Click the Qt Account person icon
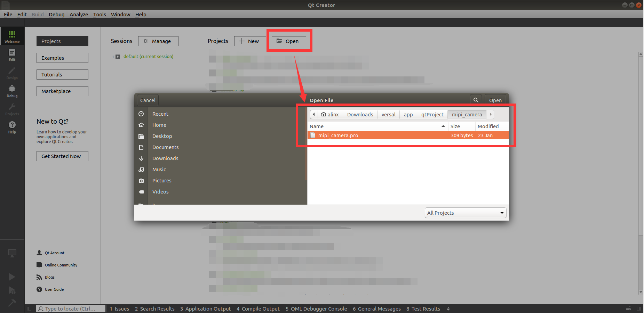Screen dimensions: 644x313 click(39, 253)
